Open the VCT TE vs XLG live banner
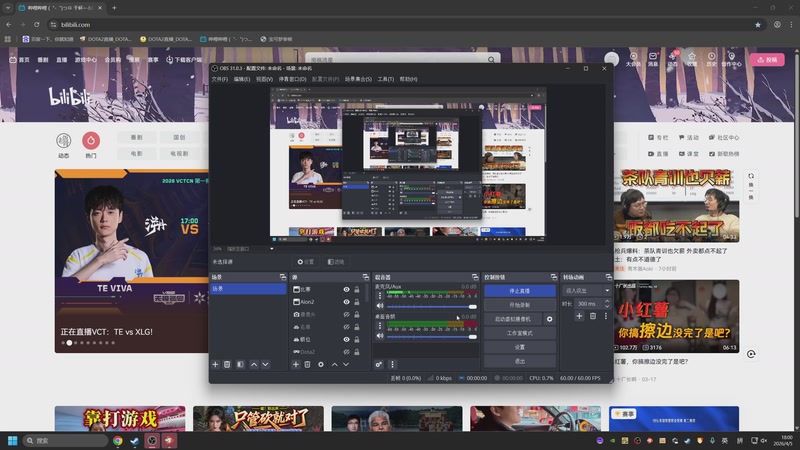 pyautogui.click(x=132, y=261)
